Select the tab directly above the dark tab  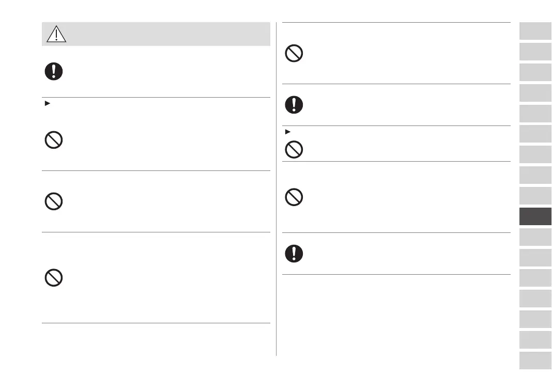[x=535, y=196]
